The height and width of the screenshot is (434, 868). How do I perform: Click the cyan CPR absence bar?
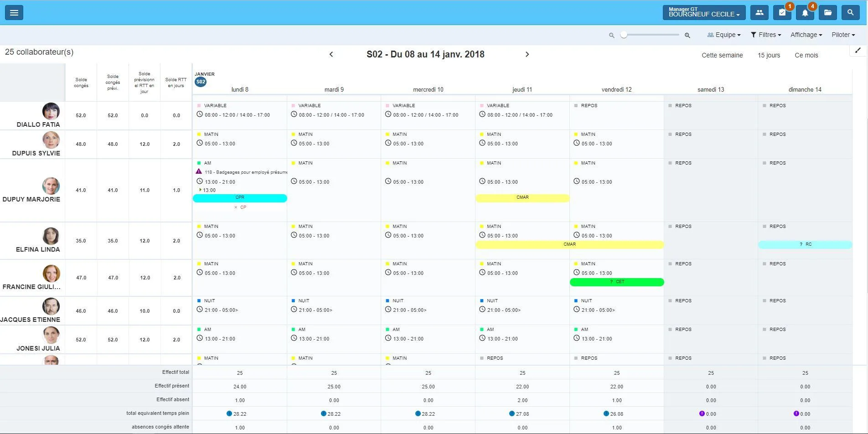pos(240,198)
